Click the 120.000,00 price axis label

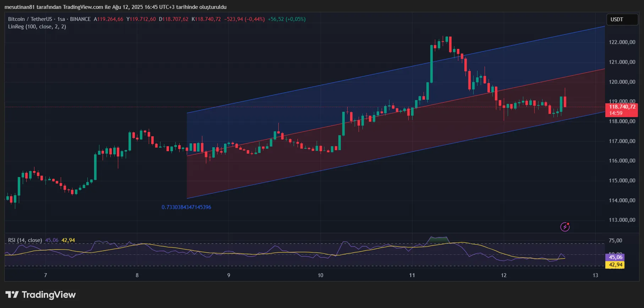pyautogui.click(x=622, y=82)
